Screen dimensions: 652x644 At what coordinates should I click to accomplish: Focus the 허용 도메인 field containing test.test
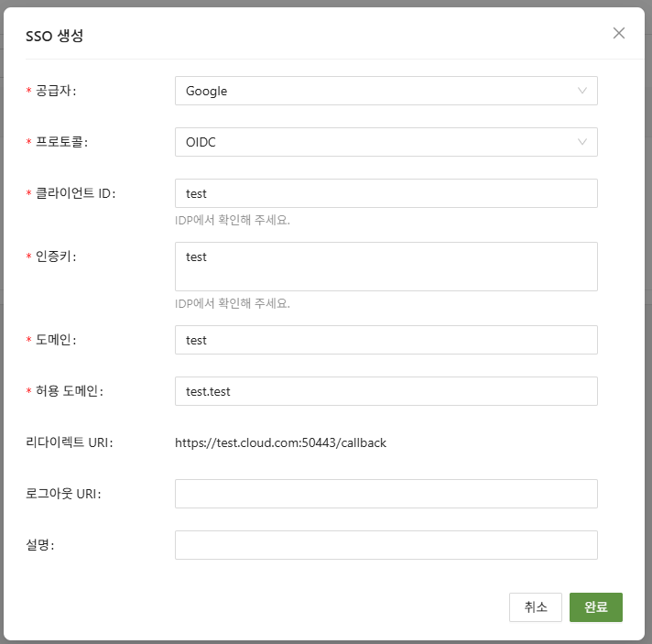[386, 391]
